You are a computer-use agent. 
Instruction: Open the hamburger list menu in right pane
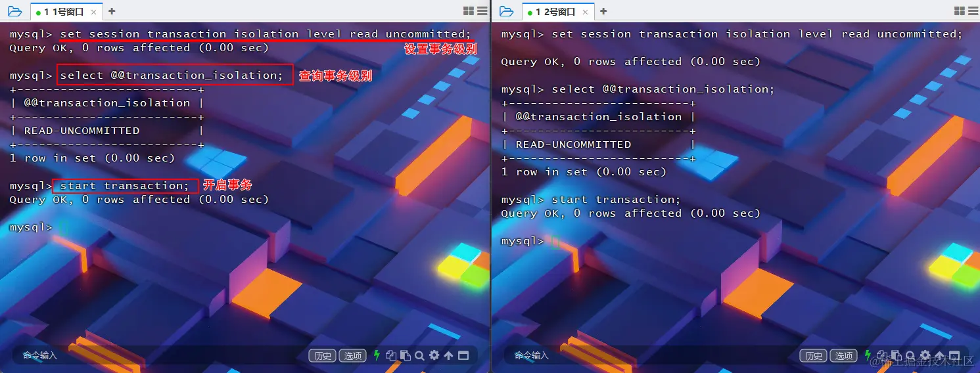974,11
